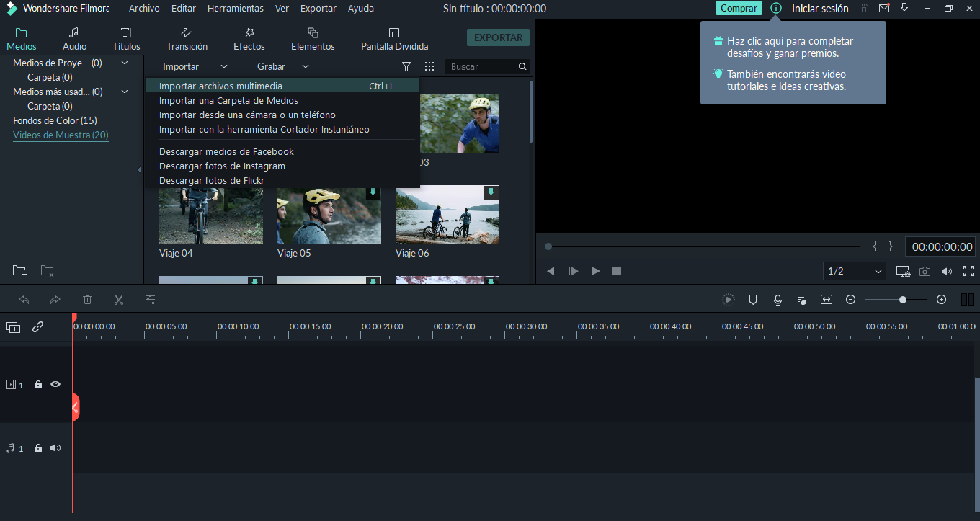Toggle visibility eye on video track 1
This screenshot has width=980, height=521.
55,385
